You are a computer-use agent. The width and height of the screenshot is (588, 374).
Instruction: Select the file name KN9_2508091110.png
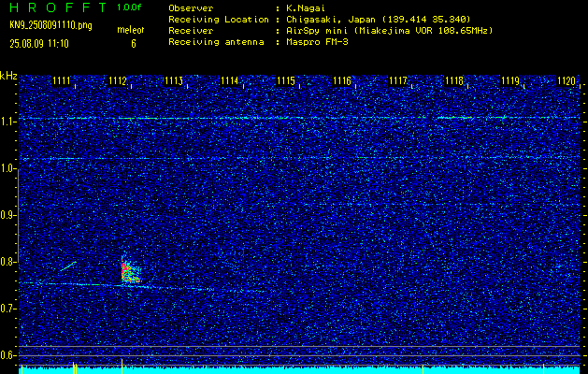pyautogui.click(x=50, y=25)
